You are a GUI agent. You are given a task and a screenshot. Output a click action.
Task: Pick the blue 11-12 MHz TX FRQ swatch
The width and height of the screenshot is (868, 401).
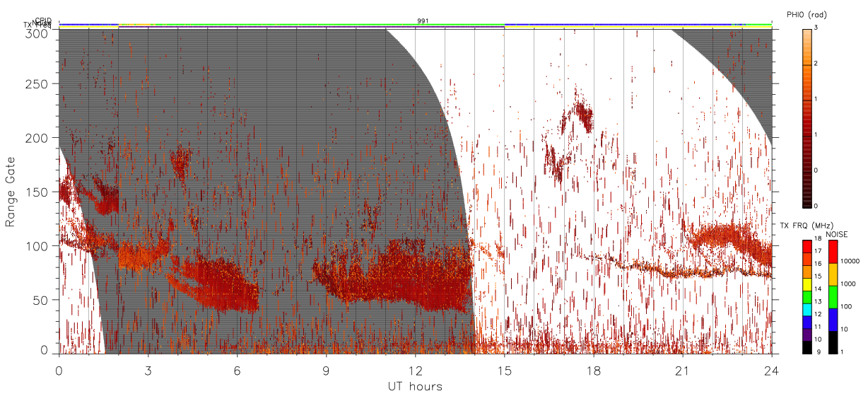(x=808, y=322)
